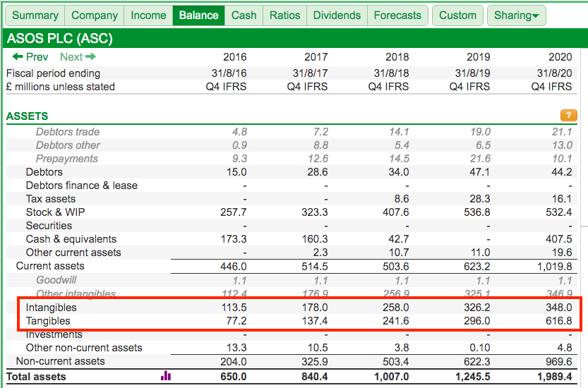The width and height of the screenshot is (588, 388).
Task: Select the £ millions unless stated label
Action: (x=61, y=87)
